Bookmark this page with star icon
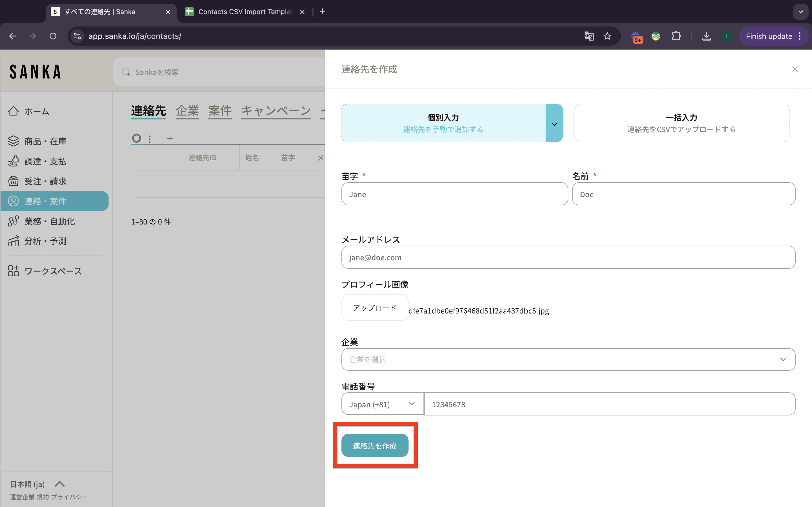This screenshot has height=507, width=812. click(x=607, y=36)
